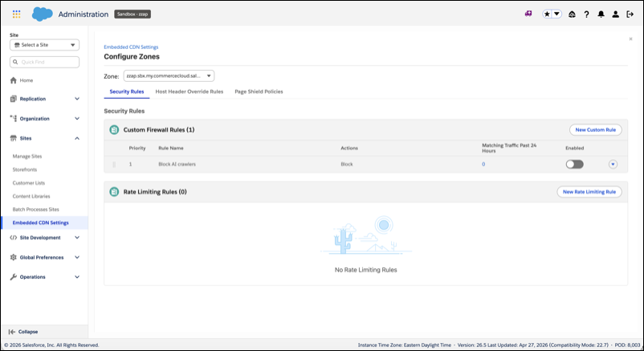Expand the Site Development section chevron
Viewport: 644px width, 351px height.
(x=77, y=238)
